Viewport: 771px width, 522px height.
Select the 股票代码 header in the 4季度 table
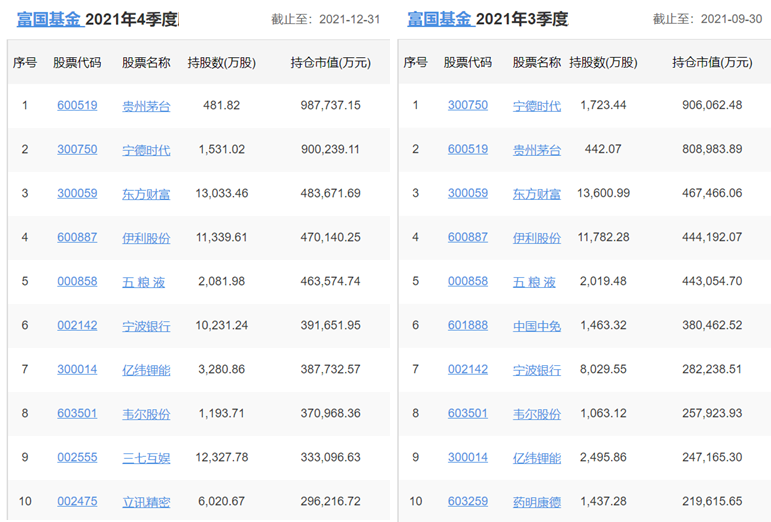click(77, 62)
